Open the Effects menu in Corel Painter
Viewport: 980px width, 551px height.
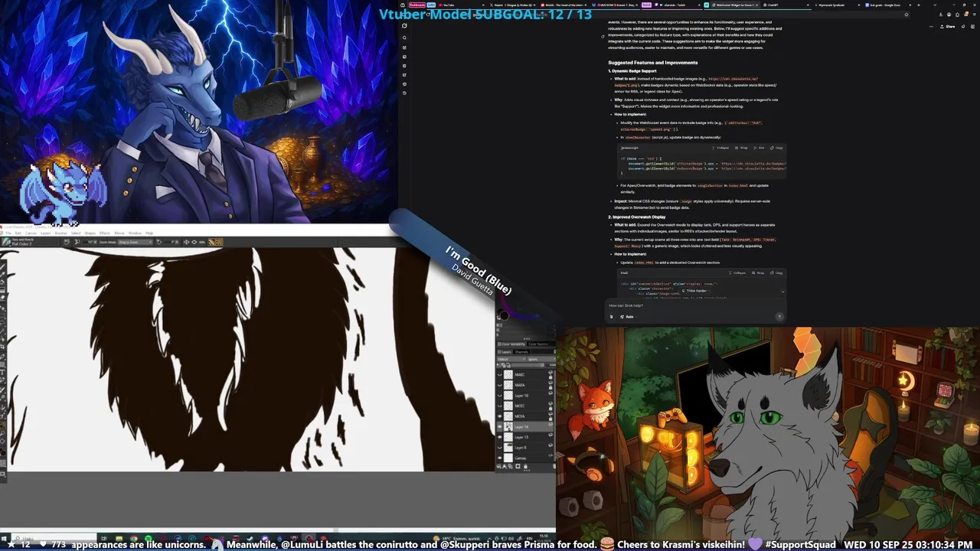[x=105, y=233]
